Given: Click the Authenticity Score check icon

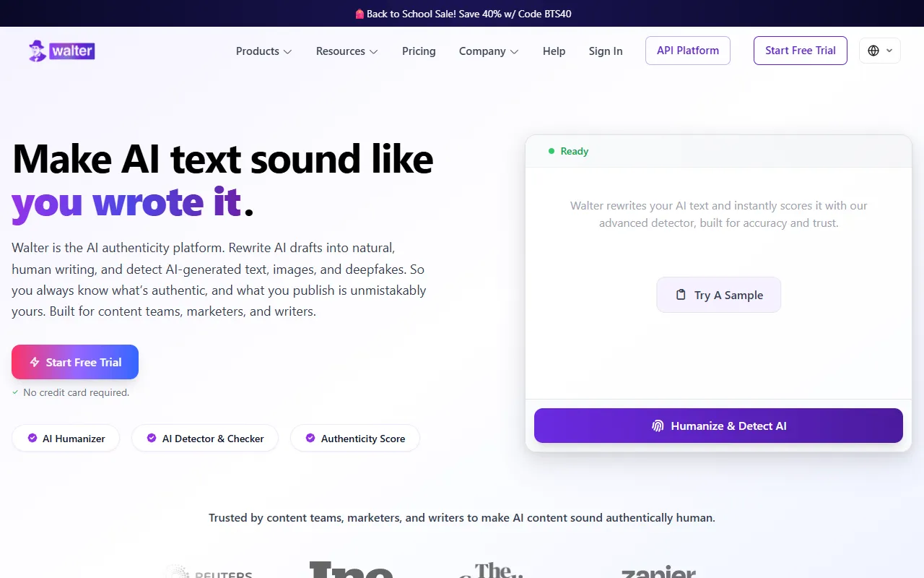Looking at the screenshot, I should (x=310, y=438).
